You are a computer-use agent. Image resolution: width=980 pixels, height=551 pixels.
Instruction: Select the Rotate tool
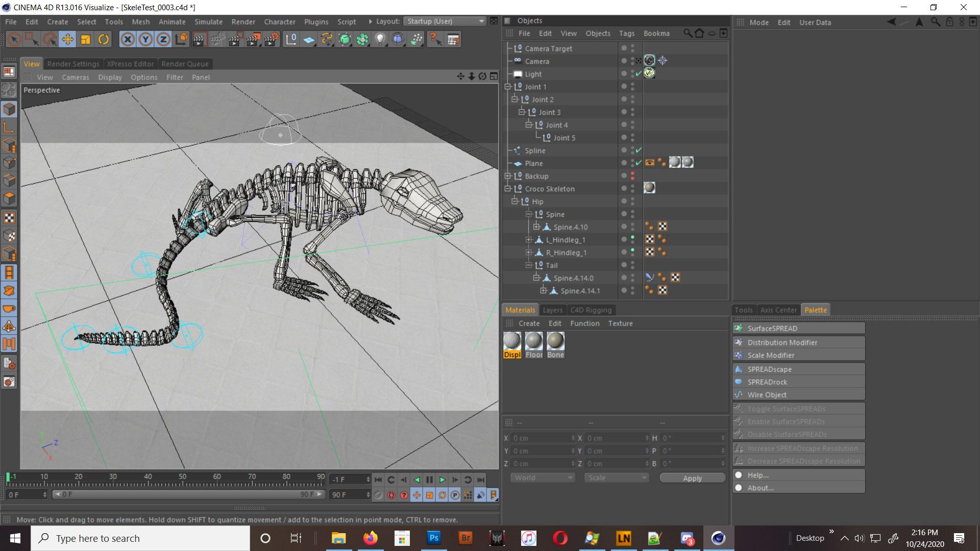pos(103,39)
